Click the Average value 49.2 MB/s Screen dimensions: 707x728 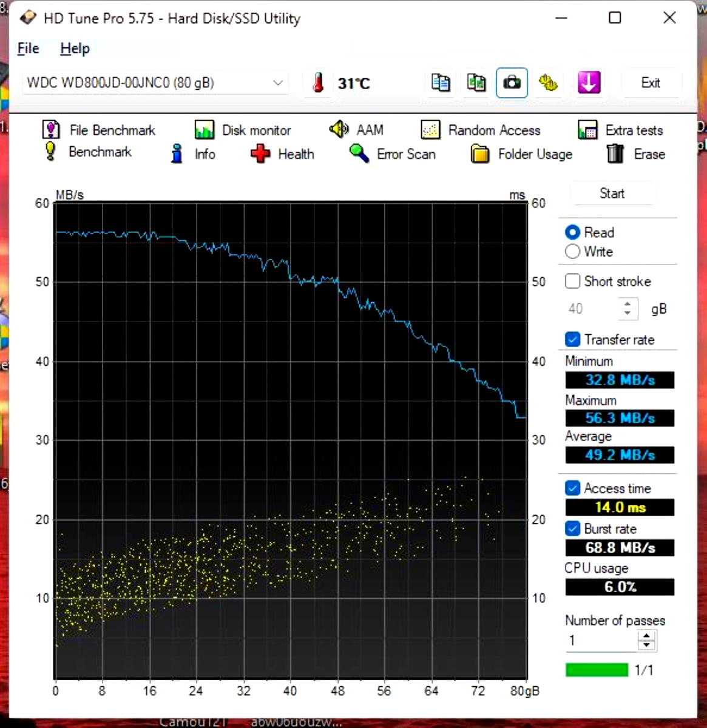[x=620, y=455]
